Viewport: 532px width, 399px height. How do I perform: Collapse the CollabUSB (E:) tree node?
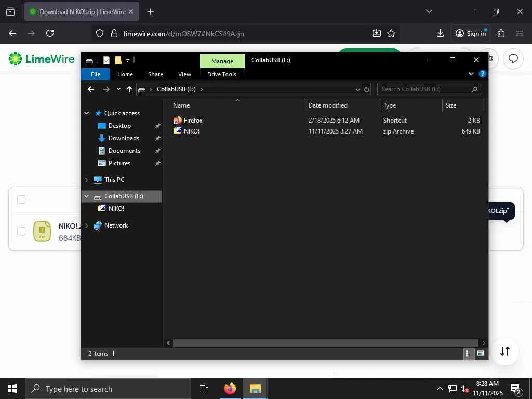[x=87, y=196]
